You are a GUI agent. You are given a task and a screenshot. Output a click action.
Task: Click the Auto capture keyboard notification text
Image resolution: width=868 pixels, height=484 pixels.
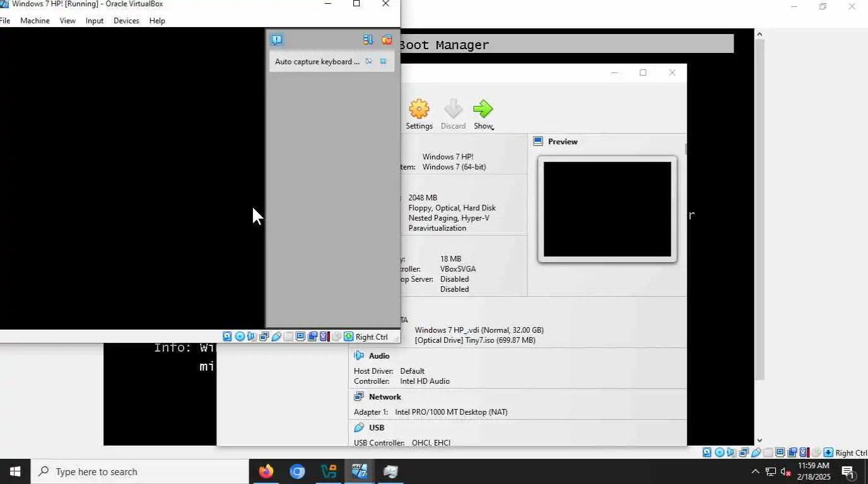(x=317, y=62)
